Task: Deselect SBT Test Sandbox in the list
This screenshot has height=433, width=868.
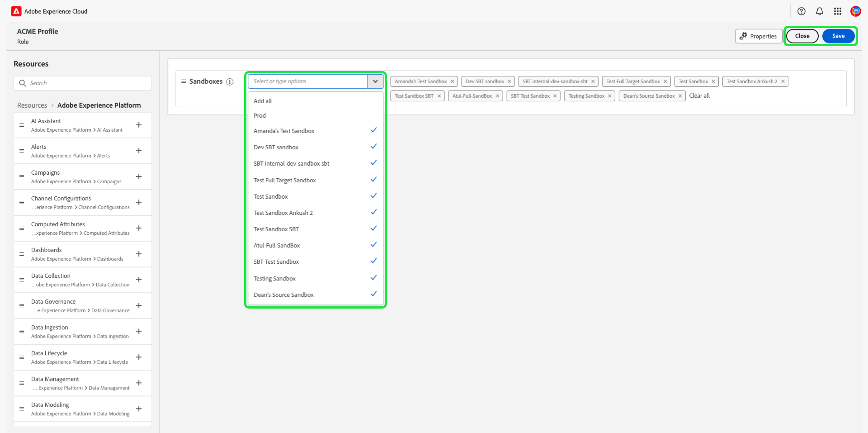Action: (x=316, y=262)
